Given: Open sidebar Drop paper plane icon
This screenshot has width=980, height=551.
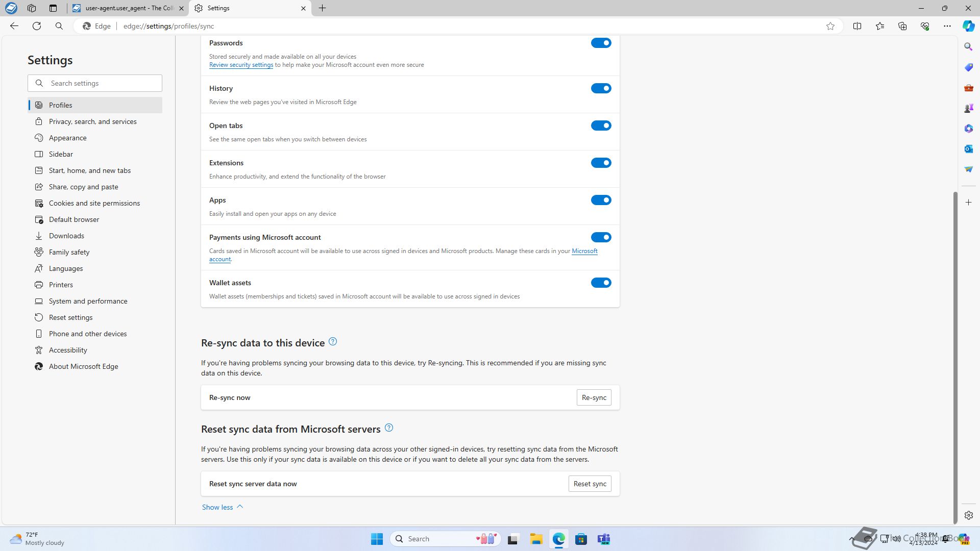Looking at the screenshot, I should click(x=968, y=169).
